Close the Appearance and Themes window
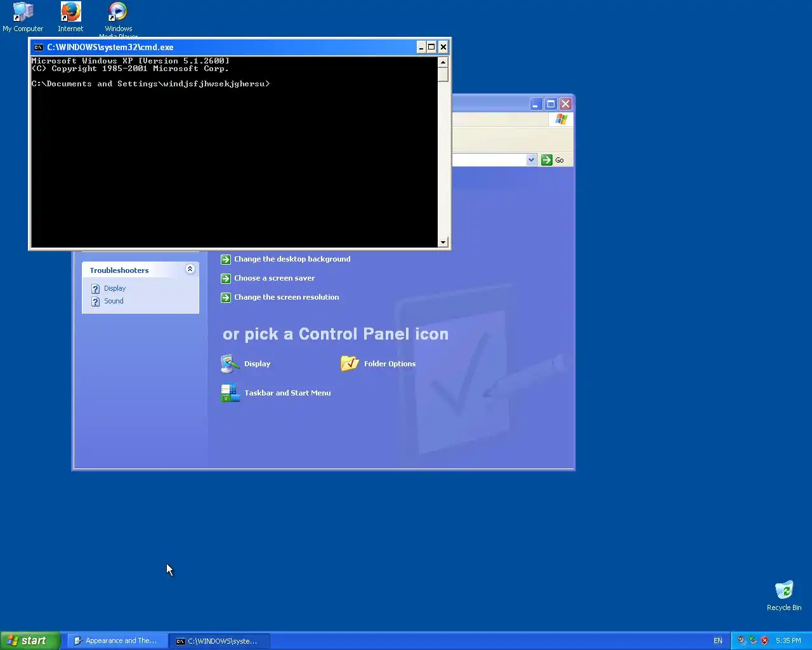The height and width of the screenshot is (650, 812). pos(565,104)
